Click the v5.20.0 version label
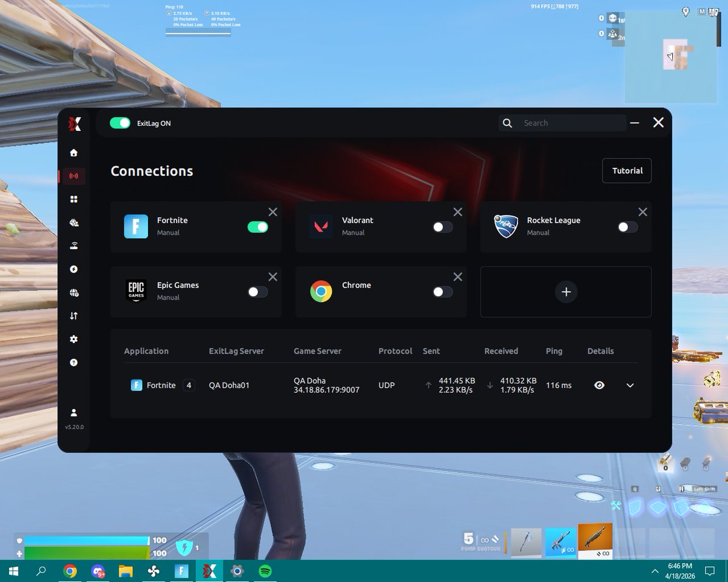Viewport: 728px width, 582px height. pyautogui.click(x=74, y=427)
